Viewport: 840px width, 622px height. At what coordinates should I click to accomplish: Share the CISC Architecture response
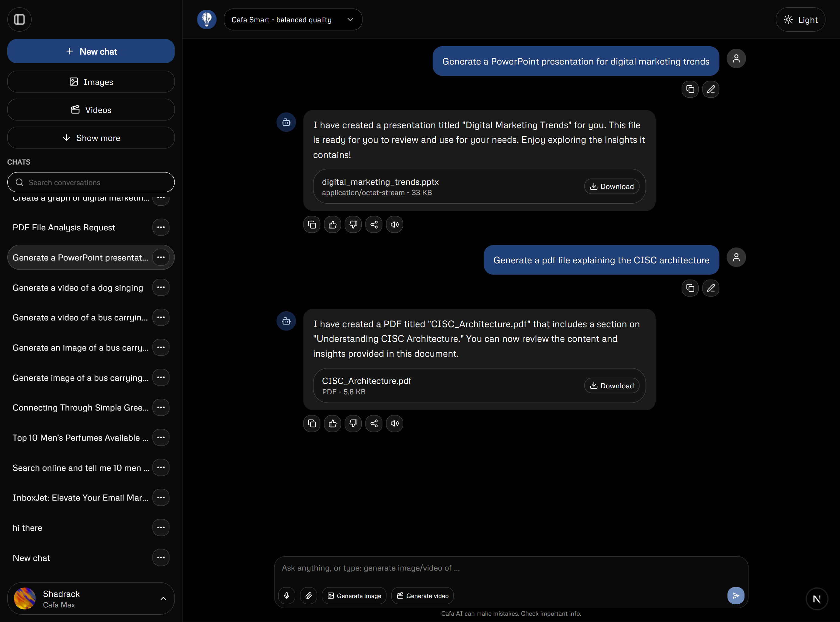(374, 424)
